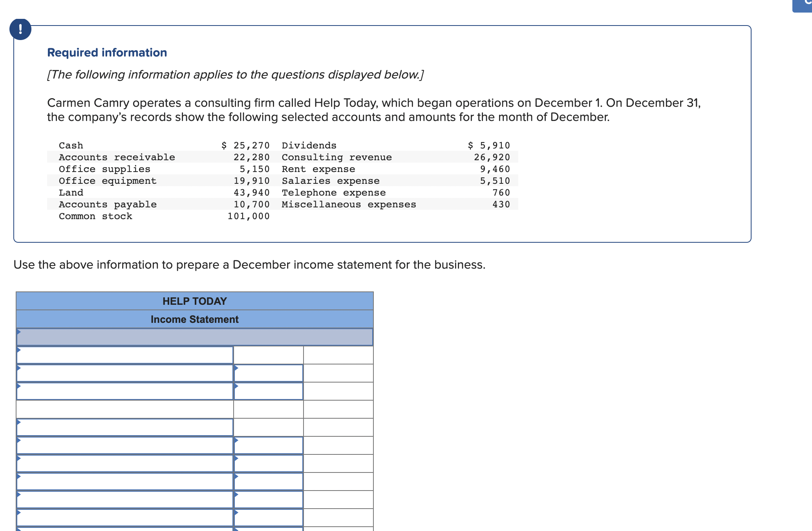Click the Income Statement header row
812x531 pixels.
tap(194, 319)
